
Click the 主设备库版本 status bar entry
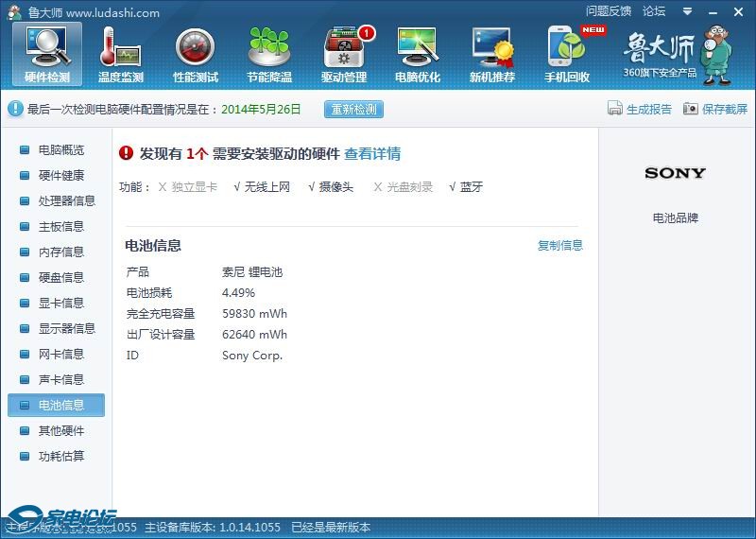(x=212, y=527)
